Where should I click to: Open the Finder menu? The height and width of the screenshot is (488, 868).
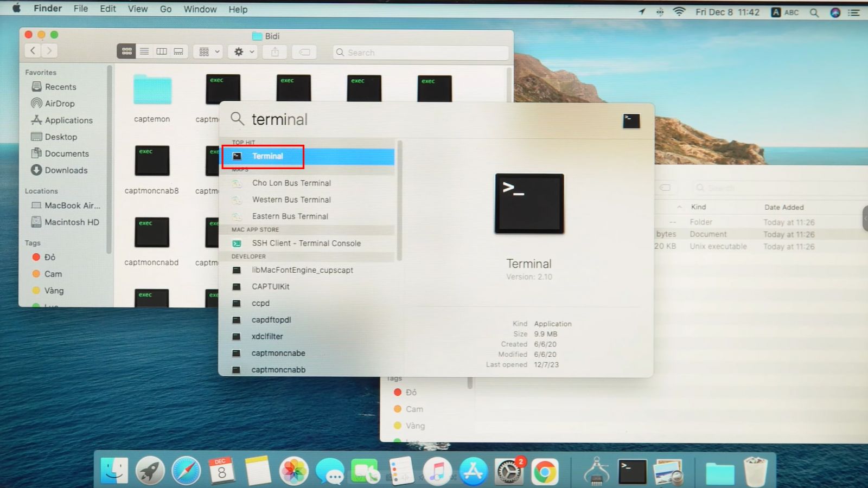point(48,9)
